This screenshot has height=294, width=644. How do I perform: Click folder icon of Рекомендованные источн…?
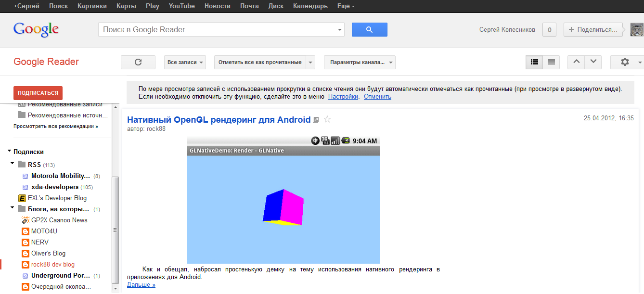22,115
